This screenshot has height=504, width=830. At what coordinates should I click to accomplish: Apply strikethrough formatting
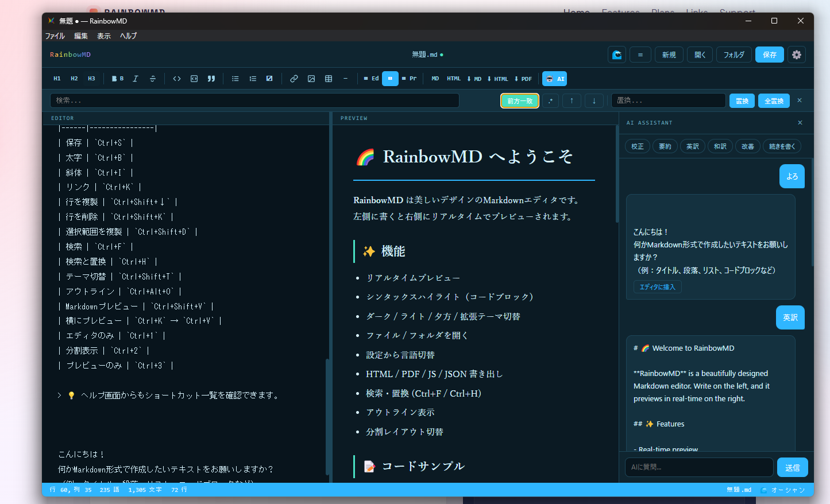[152, 79]
